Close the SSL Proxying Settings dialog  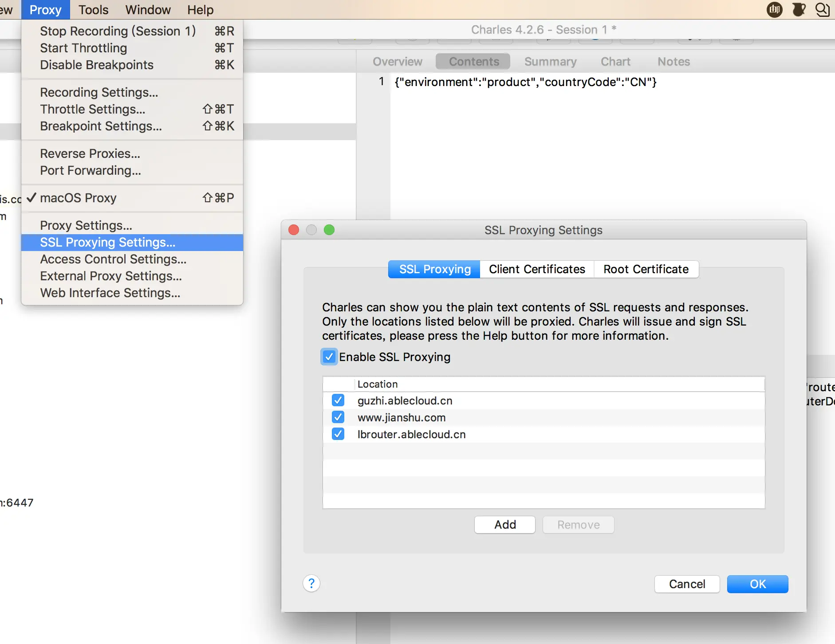click(294, 230)
